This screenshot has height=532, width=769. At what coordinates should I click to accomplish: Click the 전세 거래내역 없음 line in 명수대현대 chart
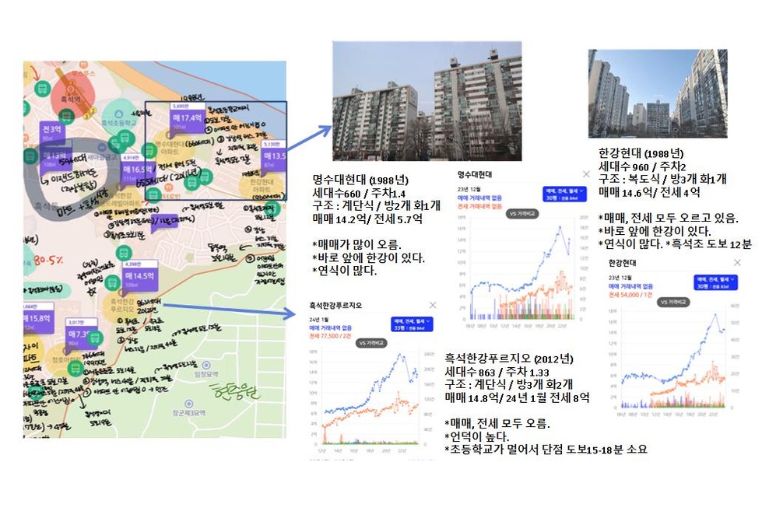click(479, 206)
